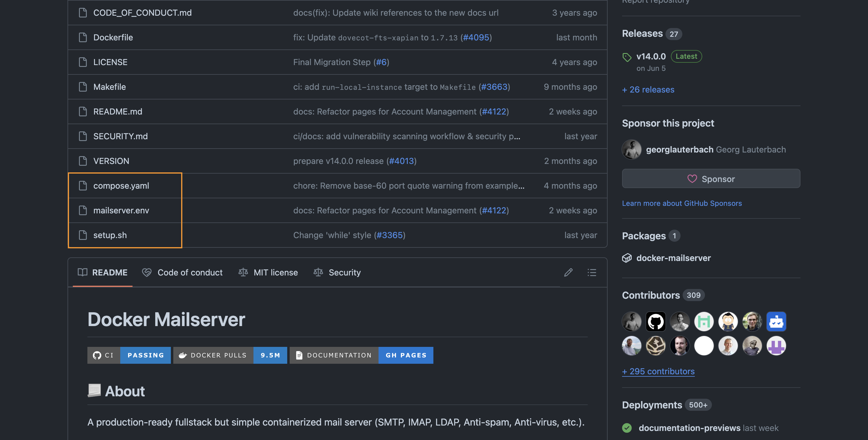Click the book icon on the README tab
This screenshot has width=868, height=440.
83,272
